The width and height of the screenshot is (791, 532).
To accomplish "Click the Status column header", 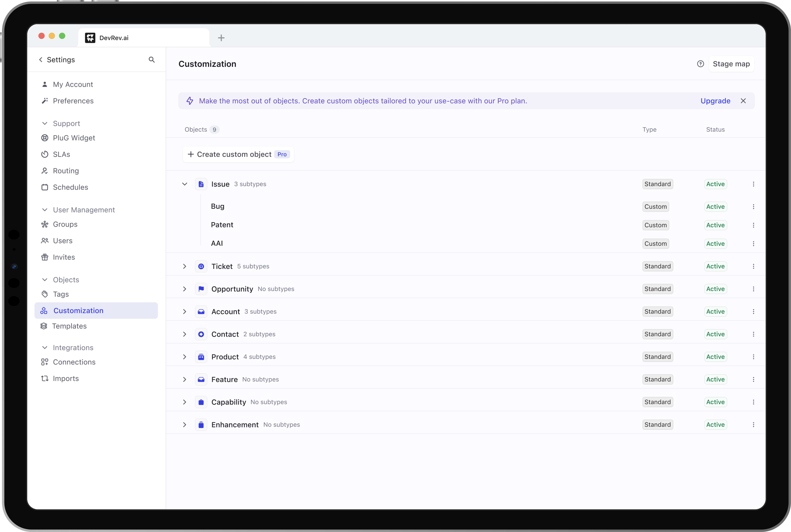I will point(715,130).
